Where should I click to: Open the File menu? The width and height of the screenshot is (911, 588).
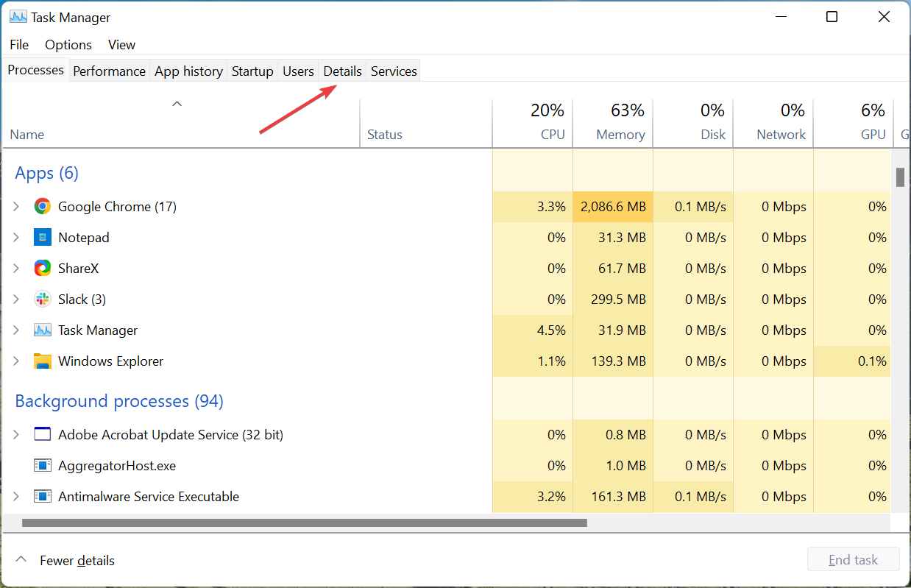point(19,45)
